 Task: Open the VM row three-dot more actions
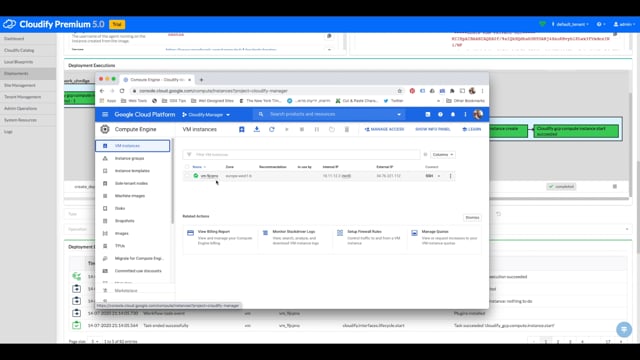tap(451, 176)
